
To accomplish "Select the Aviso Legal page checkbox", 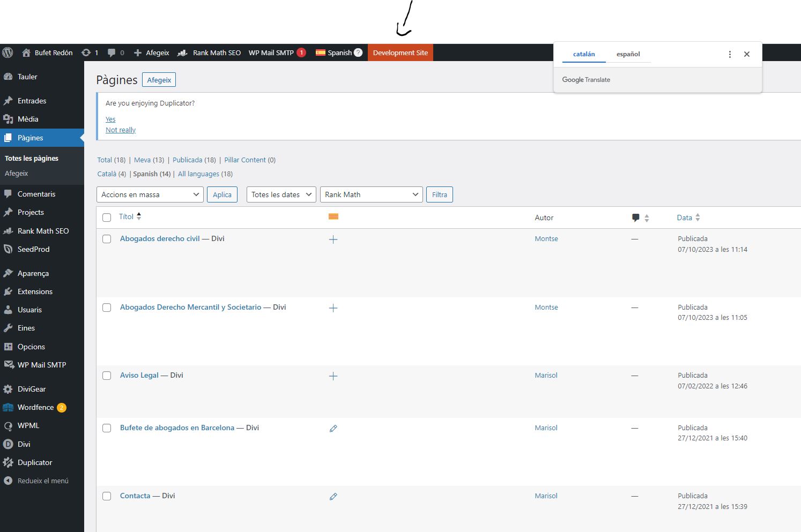I will pyautogui.click(x=107, y=376).
